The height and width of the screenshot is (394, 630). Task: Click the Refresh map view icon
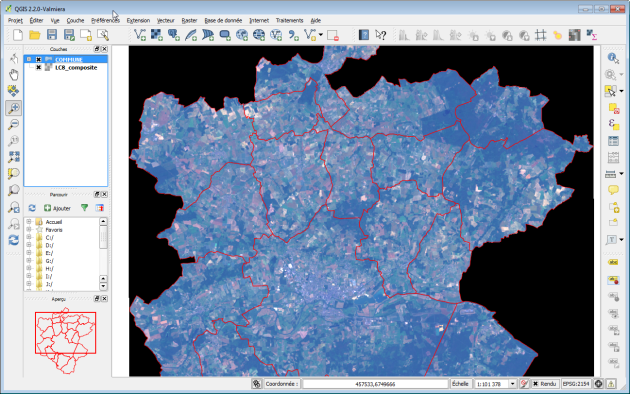(14, 240)
